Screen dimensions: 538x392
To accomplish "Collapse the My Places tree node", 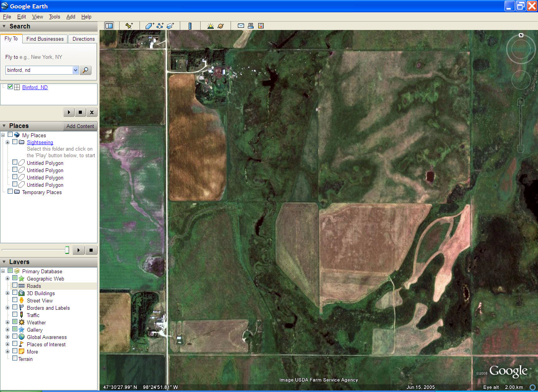I will tap(3, 135).
